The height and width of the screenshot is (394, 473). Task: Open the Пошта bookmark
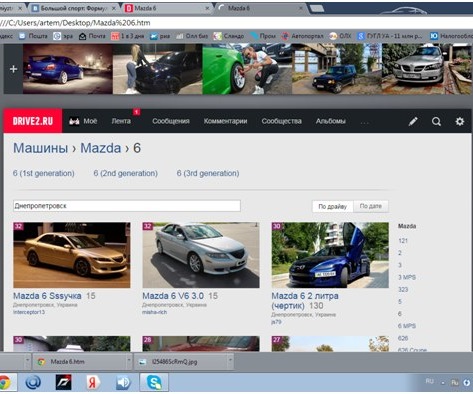pyautogui.click(x=33, y=36)
